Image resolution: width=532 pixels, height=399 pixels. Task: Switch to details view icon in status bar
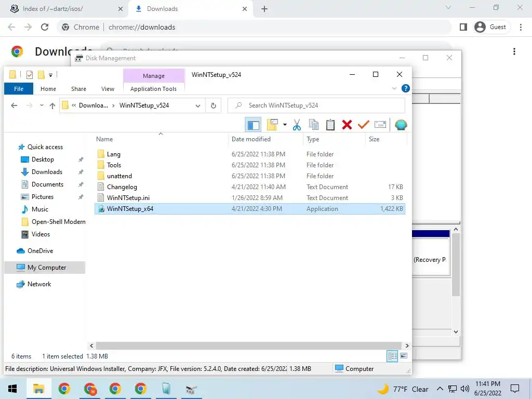point(392,356)
